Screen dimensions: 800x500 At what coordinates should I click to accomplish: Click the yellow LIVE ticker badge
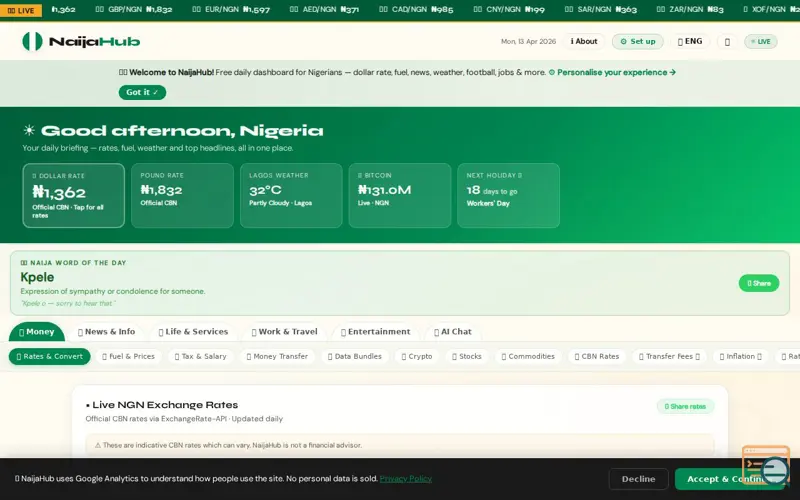pos(21,10)
